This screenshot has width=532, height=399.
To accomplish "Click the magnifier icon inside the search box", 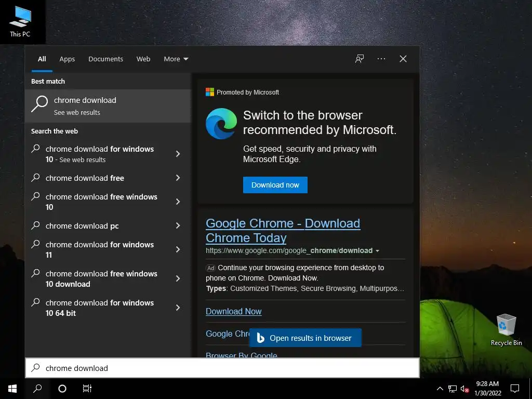I will pyautogui.click(x=36, y=368).
